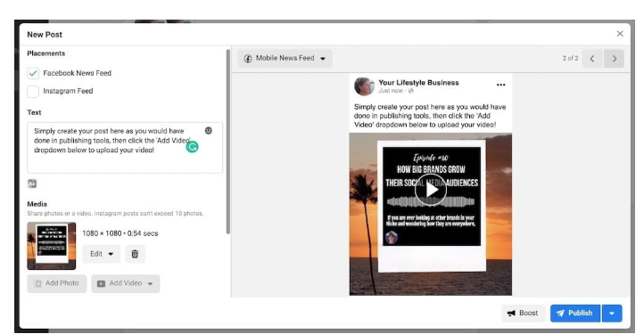This screenshot has height=334, width=644.
Task: Open the Mobile News Feed preview dropdown
Action: [285, 58]
